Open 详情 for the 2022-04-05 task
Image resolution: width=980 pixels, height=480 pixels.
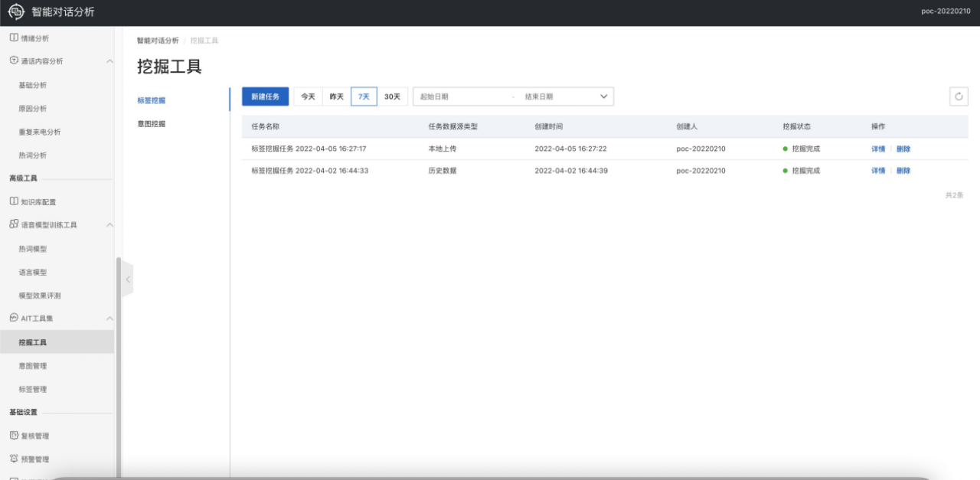coord(878,149)
